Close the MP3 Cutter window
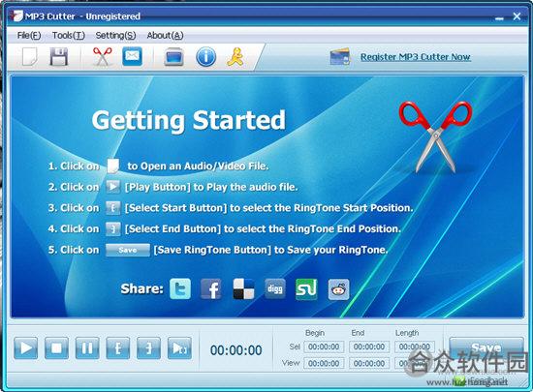 pos(517,16)
